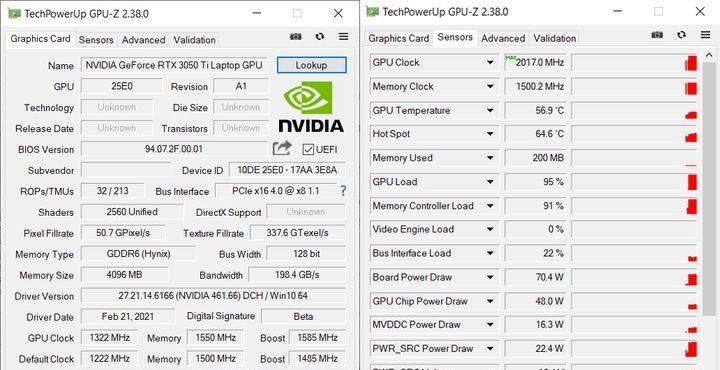Open Memory Clock sensor dropdown arrow

[490, 86]
